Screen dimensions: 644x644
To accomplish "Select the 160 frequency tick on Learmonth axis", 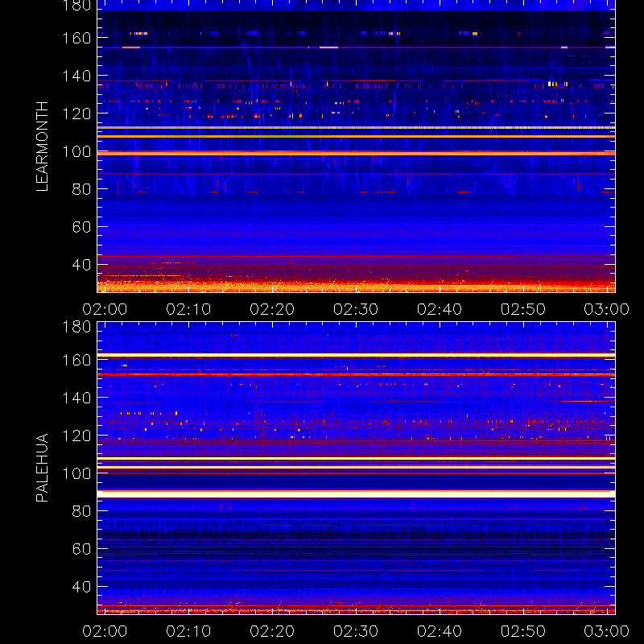I will coord(76,38).
